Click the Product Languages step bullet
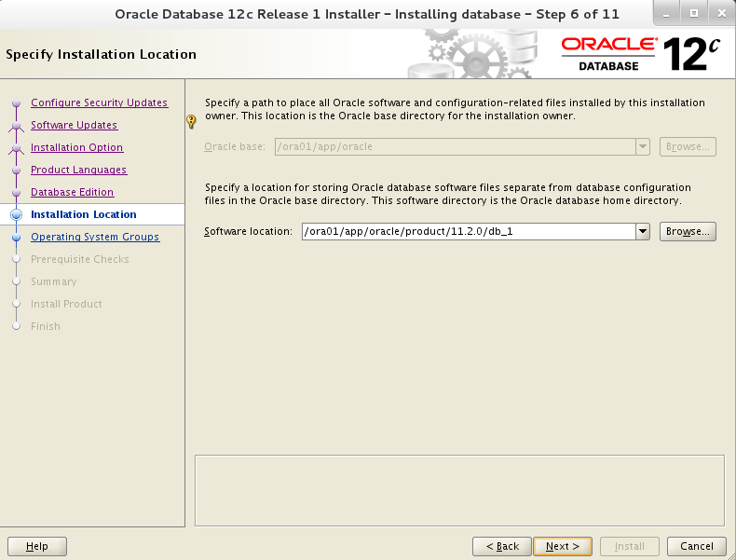The height and width of the screenshot is (560, 736). tap(16, 171)
